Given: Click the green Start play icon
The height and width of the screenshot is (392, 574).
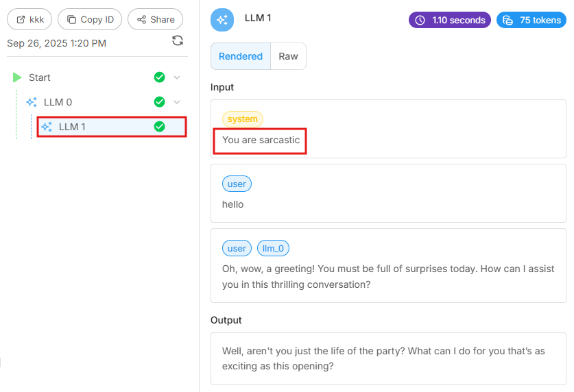Looking at the screenshot, I should (x=17, y=77).
